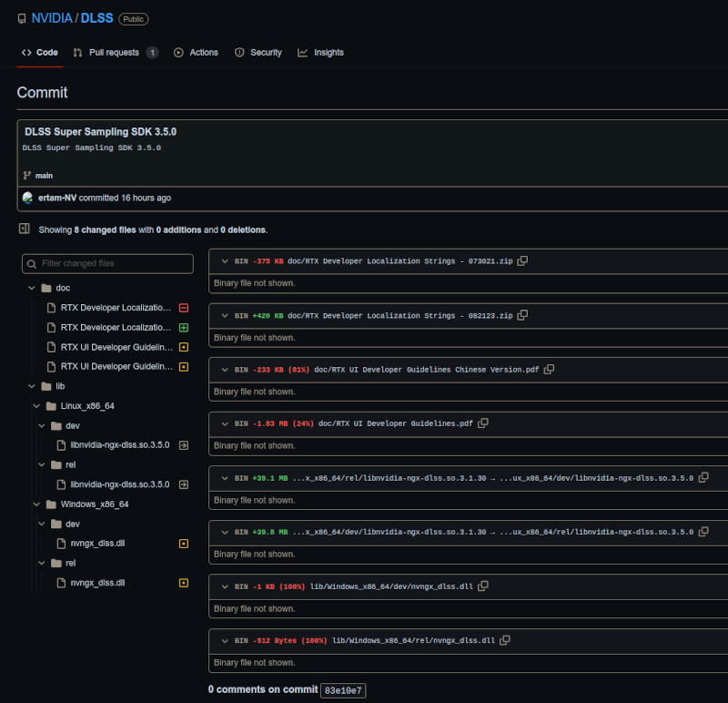This screenshot has width=728, height=703.
Task: Collapse diff for Localization Strings 082123.zip
Action: click(x=224, y=315)
